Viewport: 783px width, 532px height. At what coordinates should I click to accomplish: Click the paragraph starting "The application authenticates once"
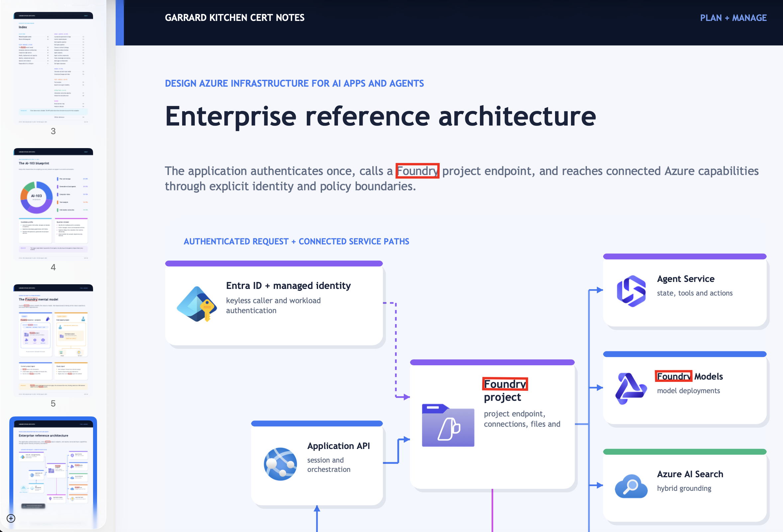pos(462,178)
